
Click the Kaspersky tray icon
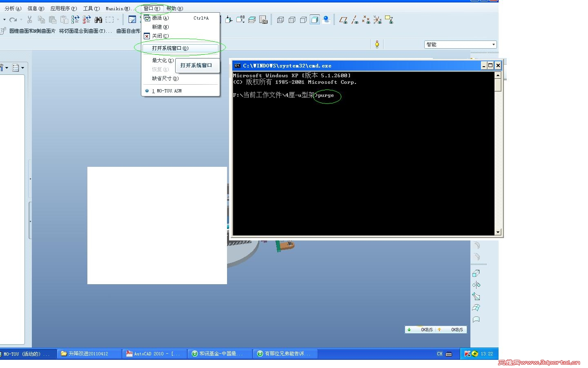[x=467, y=354]
